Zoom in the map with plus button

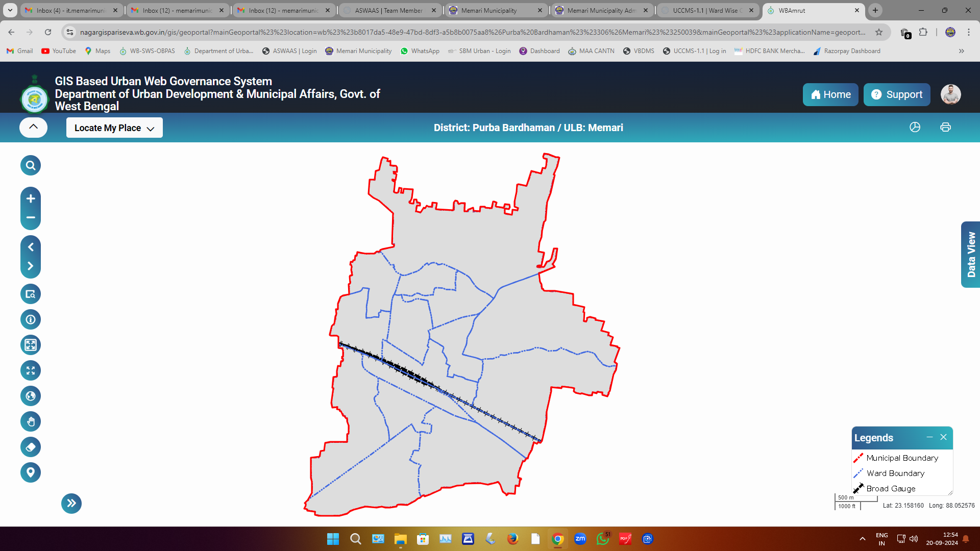31,198
